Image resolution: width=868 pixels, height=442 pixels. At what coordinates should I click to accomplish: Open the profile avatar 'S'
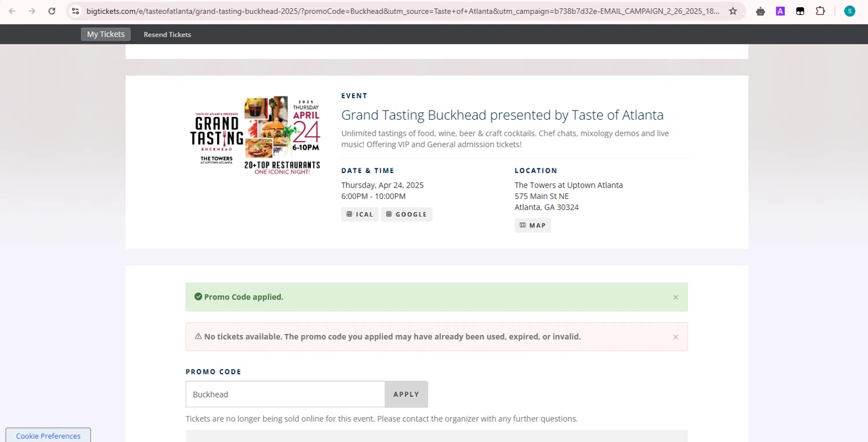pos(849,11)
